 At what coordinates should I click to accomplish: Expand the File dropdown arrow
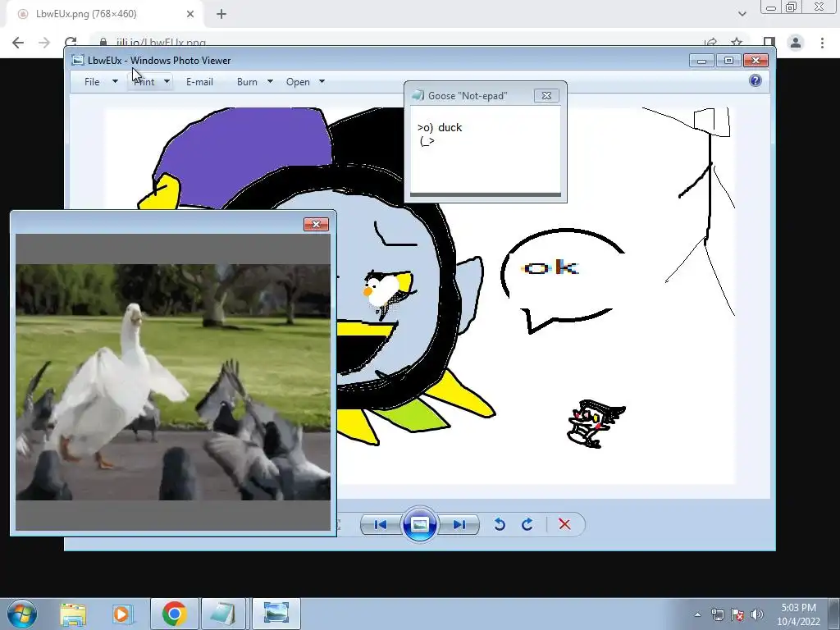(115, 81)
